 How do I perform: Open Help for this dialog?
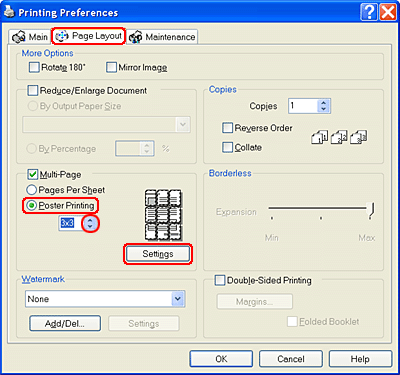coord(360,359)
